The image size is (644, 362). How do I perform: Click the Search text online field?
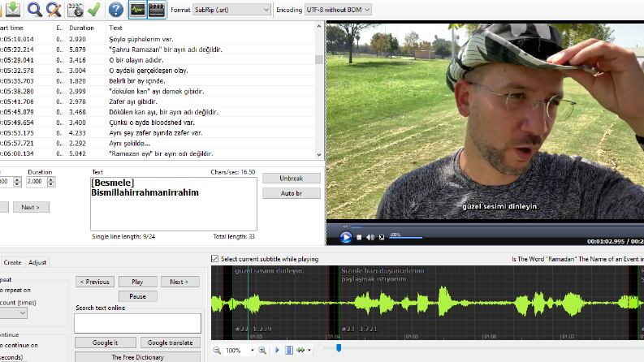pyautogui.click(x=137, y=323)
